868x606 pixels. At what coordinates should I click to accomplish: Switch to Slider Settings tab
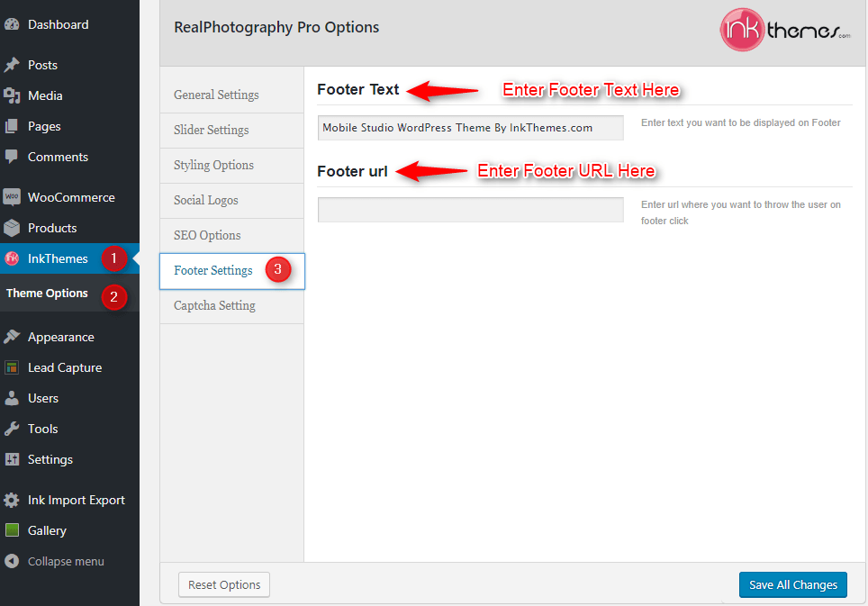coord(232,130)
